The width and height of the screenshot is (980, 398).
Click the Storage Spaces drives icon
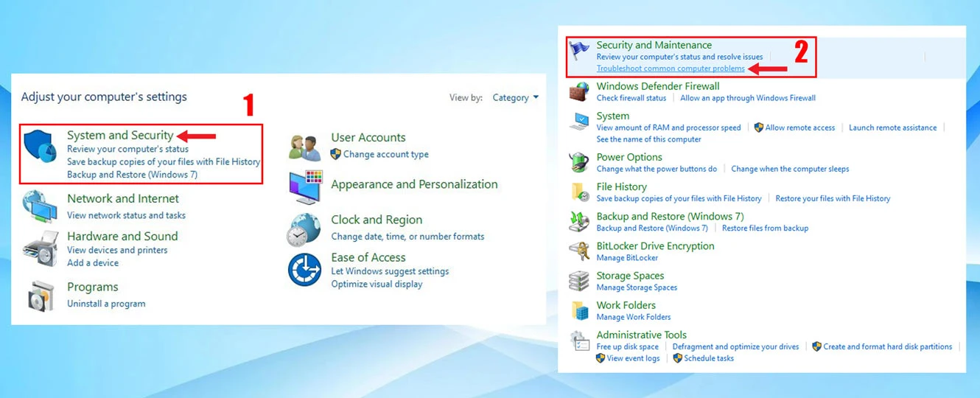(x=580, y=281)
